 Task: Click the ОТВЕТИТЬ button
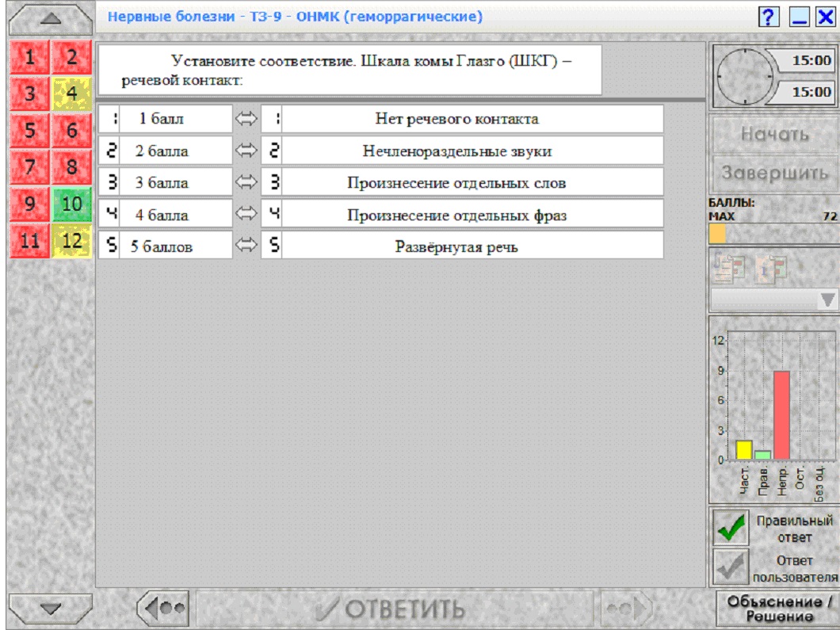[395, 609]
